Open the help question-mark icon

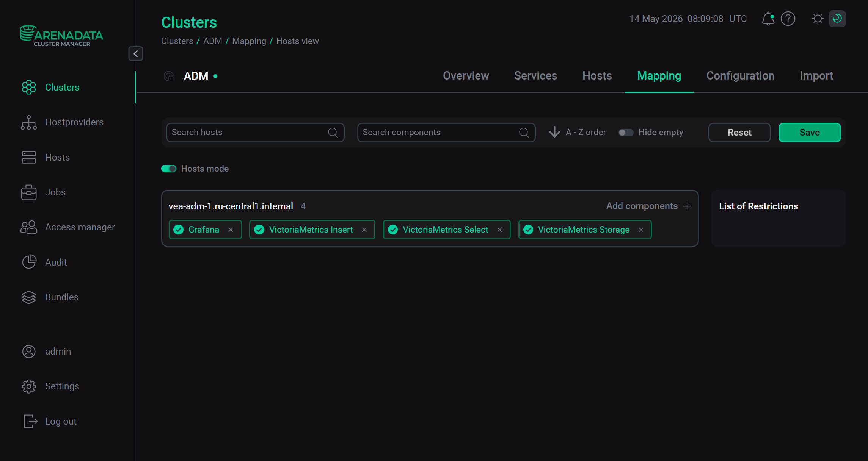coord(788,19)
